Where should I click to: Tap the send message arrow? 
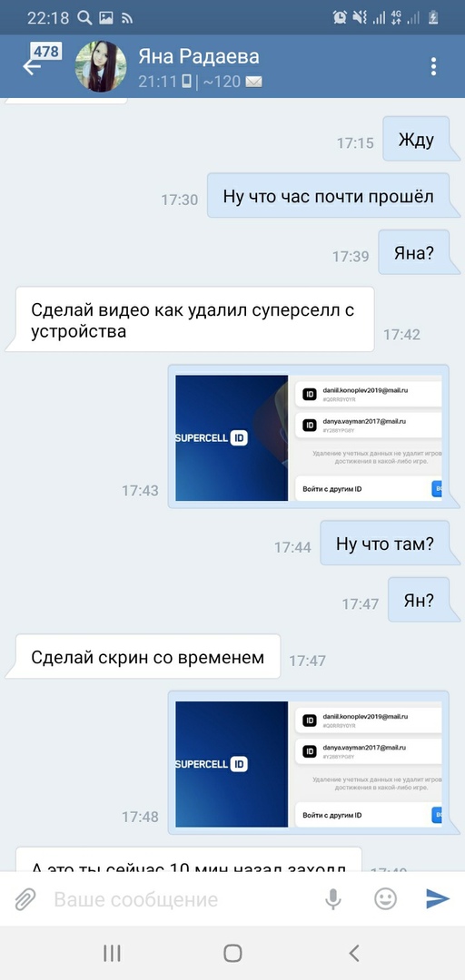(x=438, y=898)
